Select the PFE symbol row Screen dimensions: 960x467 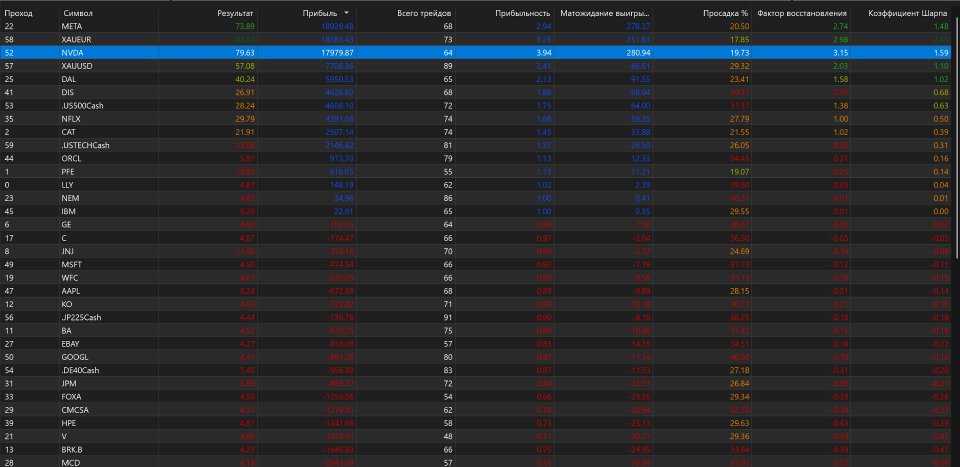tap(476, 171)
